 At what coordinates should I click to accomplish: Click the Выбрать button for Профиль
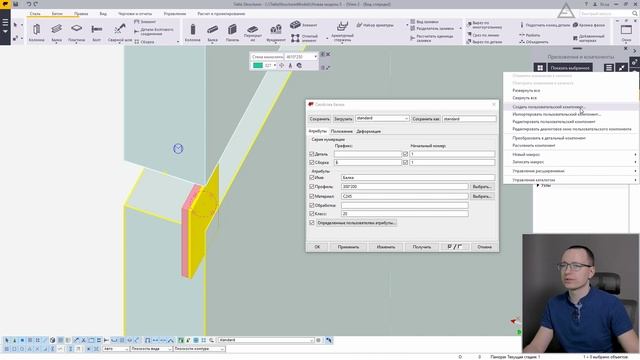pyautogui.click(x=482, y=187)
